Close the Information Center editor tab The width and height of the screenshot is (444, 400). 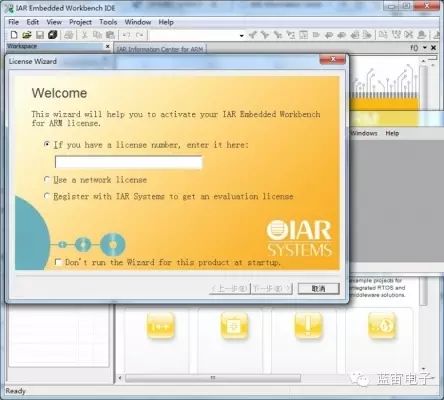pos(434,48)
